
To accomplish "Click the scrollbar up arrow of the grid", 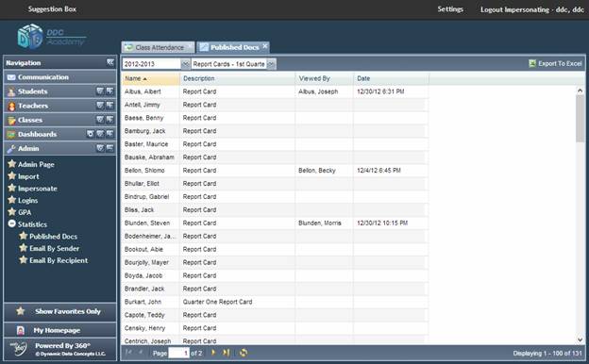I will click(x=580, y=91).
